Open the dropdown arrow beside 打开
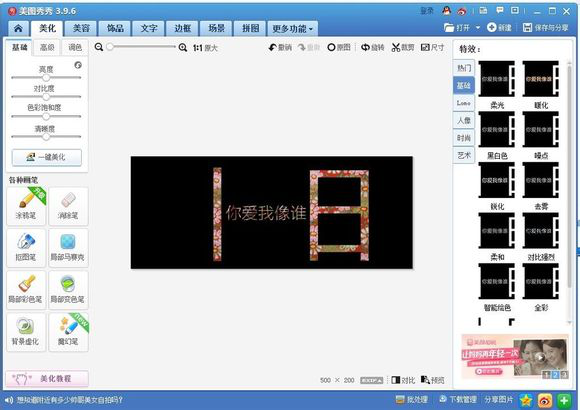This screenshot has width=580, height=410. tap(478, 28)
